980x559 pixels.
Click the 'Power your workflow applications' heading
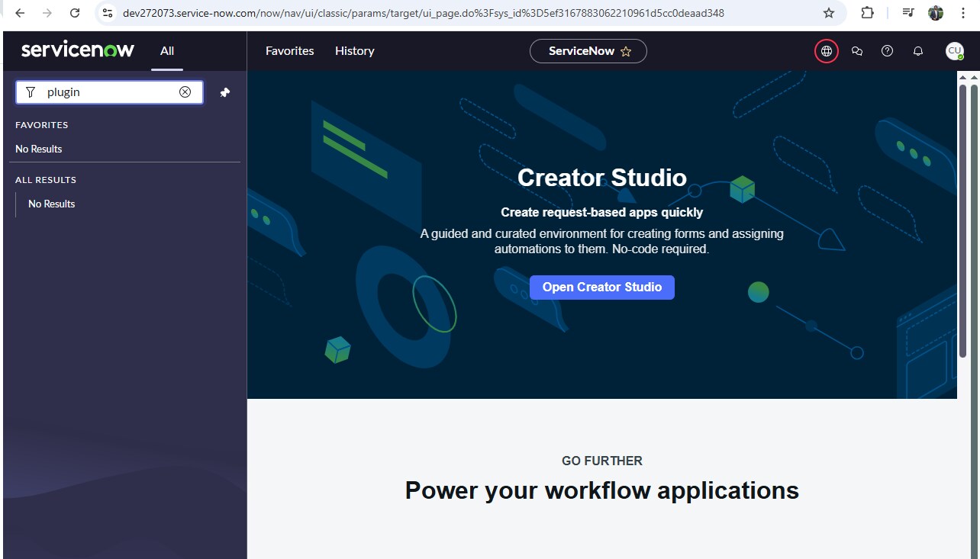point(602,490)
